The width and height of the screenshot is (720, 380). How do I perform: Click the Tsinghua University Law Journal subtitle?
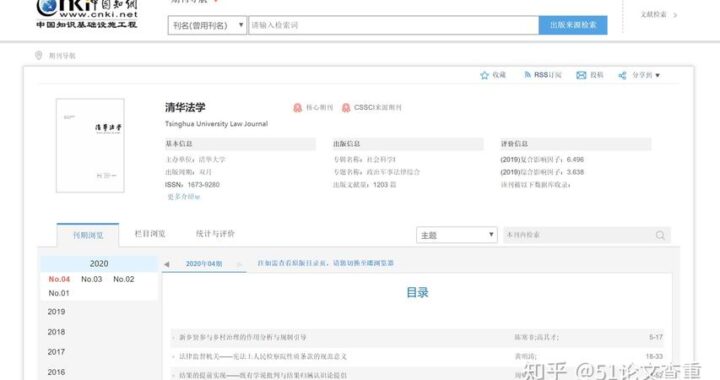point(216,124)
